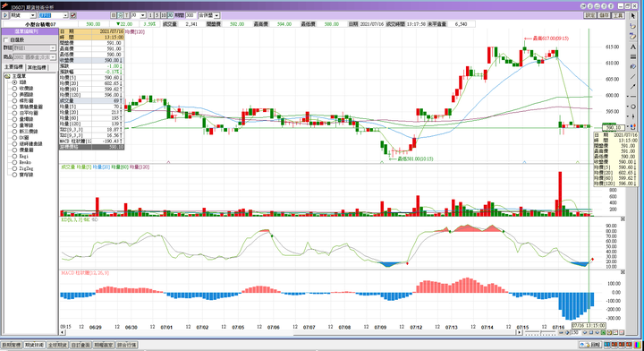Close the KD indicator panel
Image resolution: width=644 pixels, height=351 pixels.
click(x=623, y=219)
